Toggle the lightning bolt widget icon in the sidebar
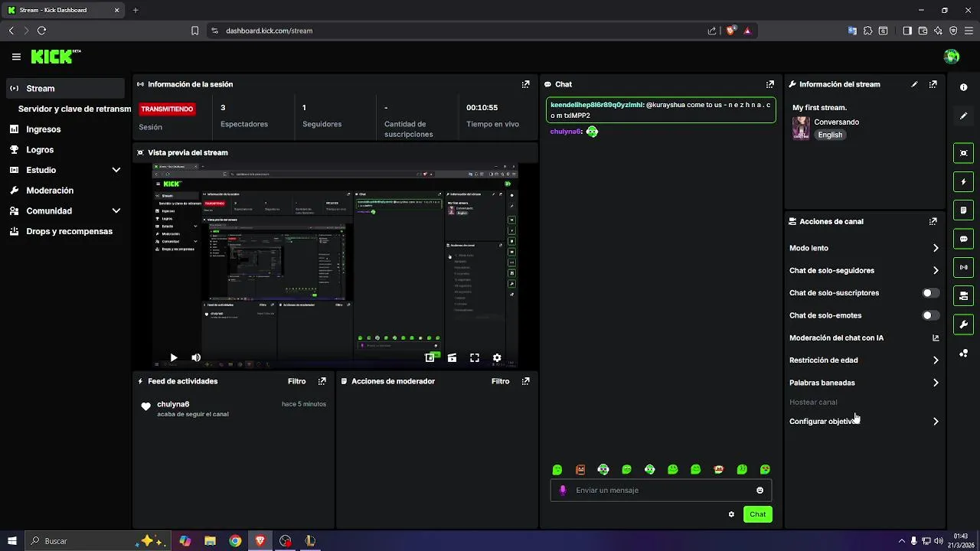The image size is (980, 551). (x=963, y=181)
